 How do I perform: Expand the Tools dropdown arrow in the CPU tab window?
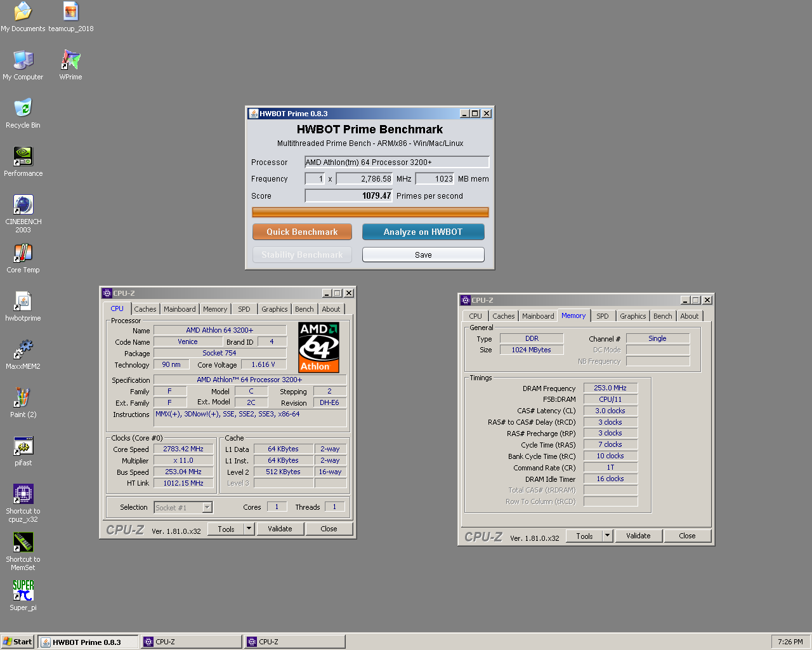(x=249, y=529)
